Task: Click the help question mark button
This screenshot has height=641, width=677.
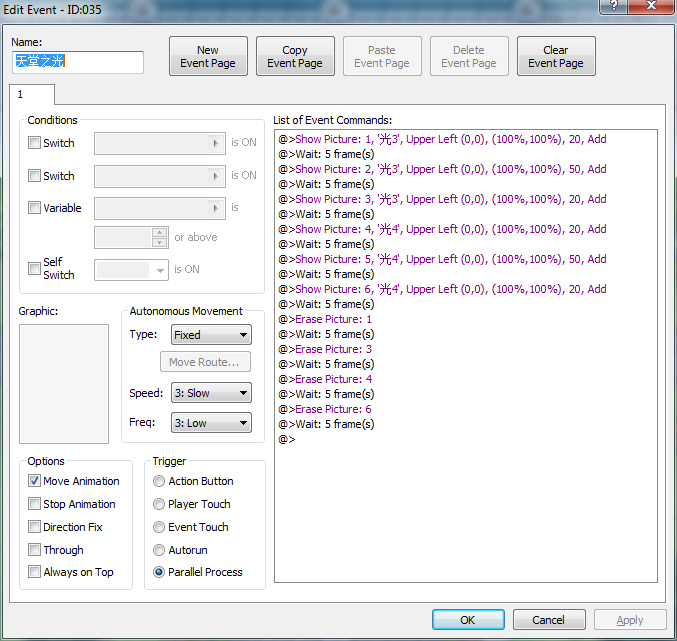Action: (x=614, y=6)
